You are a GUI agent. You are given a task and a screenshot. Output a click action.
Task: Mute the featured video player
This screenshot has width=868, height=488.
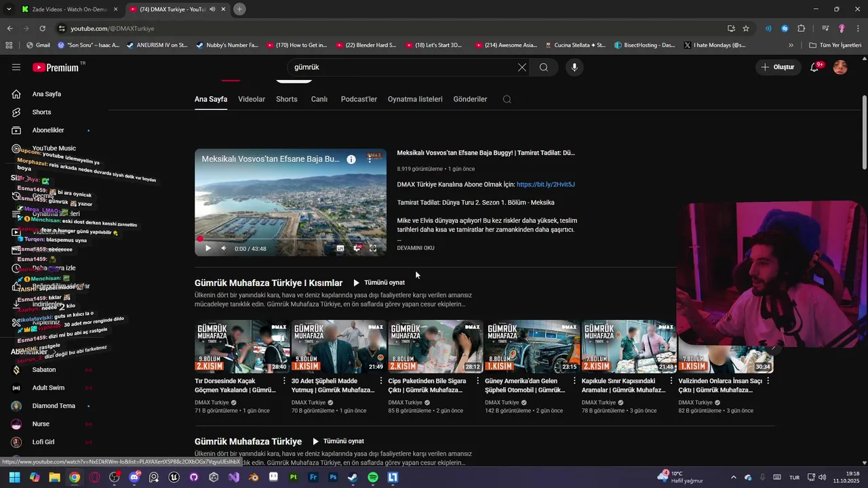point(225,248)
